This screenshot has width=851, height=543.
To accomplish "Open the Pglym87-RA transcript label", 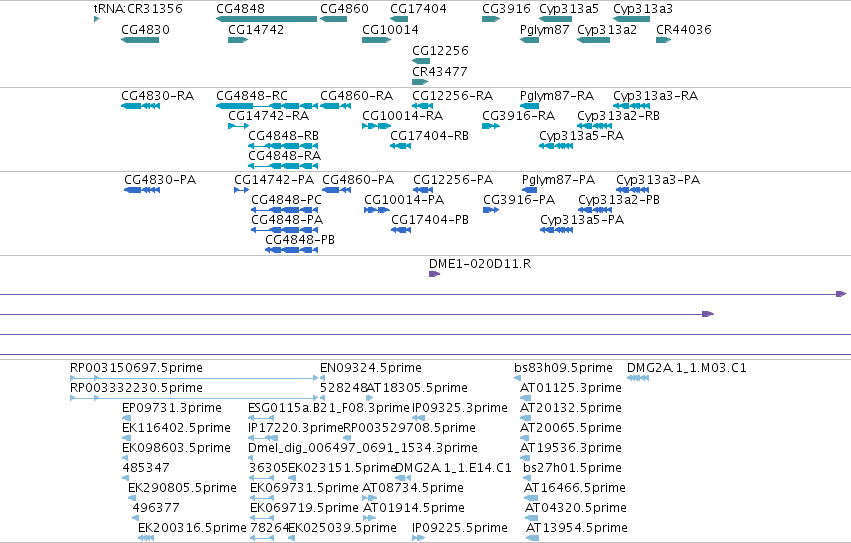I will coord(557,96).
